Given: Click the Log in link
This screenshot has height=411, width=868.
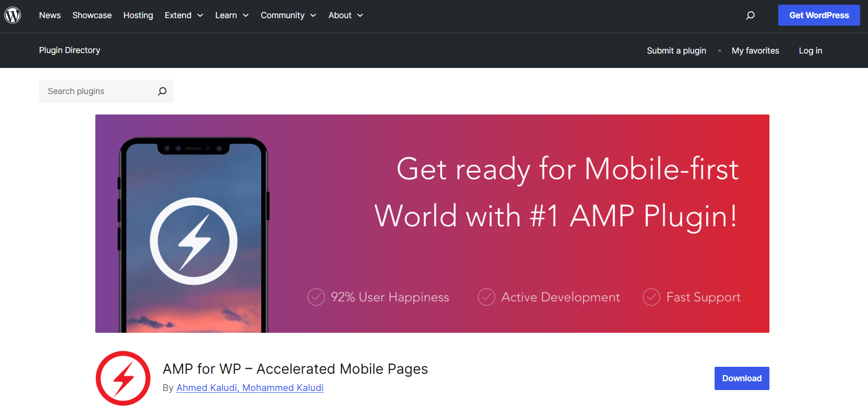Looking at the screenshot, I should (810, 51).
